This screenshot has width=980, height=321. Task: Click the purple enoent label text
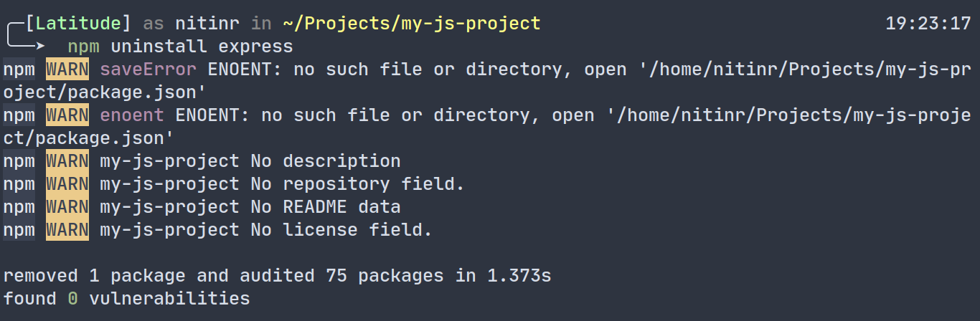click(x=132, y=115)
